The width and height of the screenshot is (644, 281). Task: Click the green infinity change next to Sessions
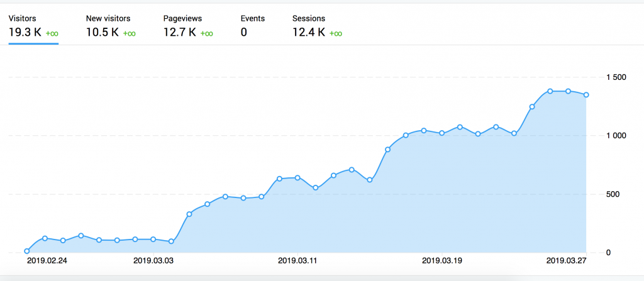336,33
